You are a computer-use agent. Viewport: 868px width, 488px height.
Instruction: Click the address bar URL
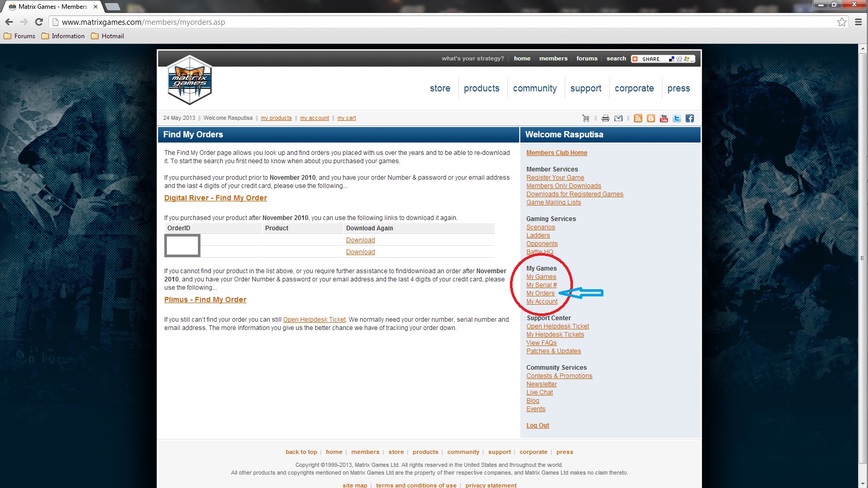click(144, 22)
